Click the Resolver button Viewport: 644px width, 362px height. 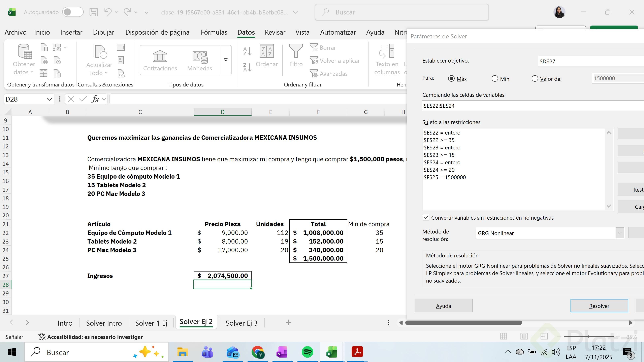599,306
